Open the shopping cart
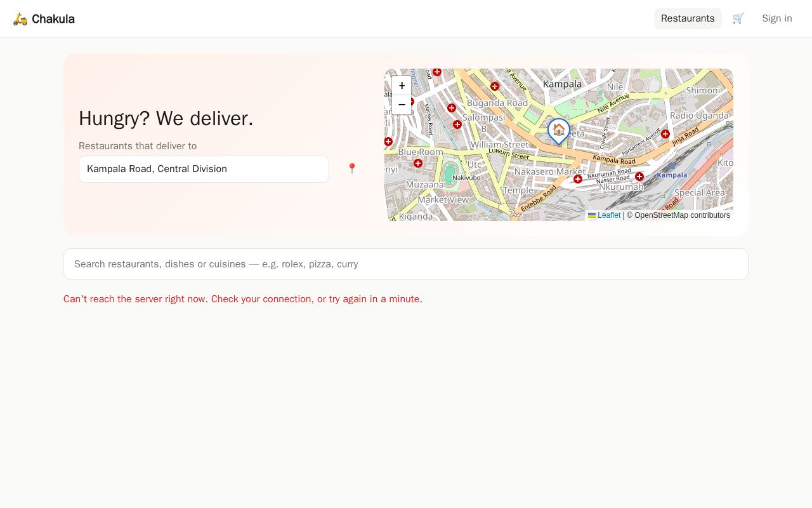 click(x=738, y=18)
